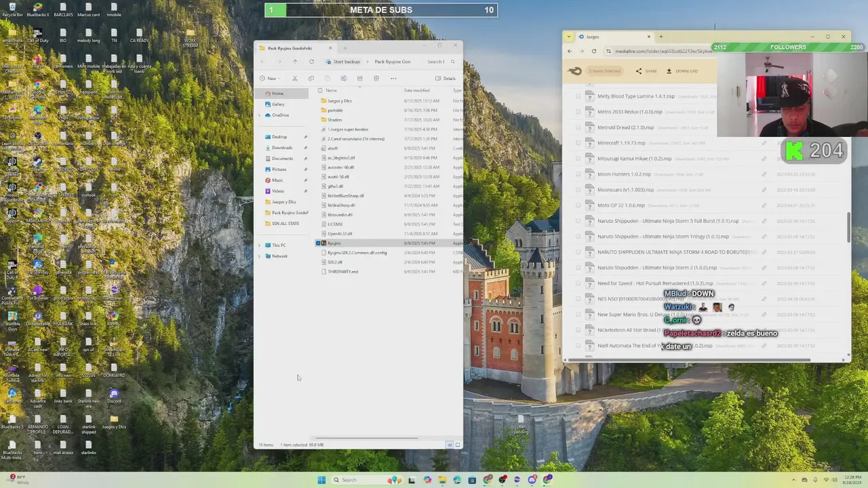Copy link icon for Minecraft 1.19.73.nsp
The width and height of the screenshot is (868, 488).
764,143
